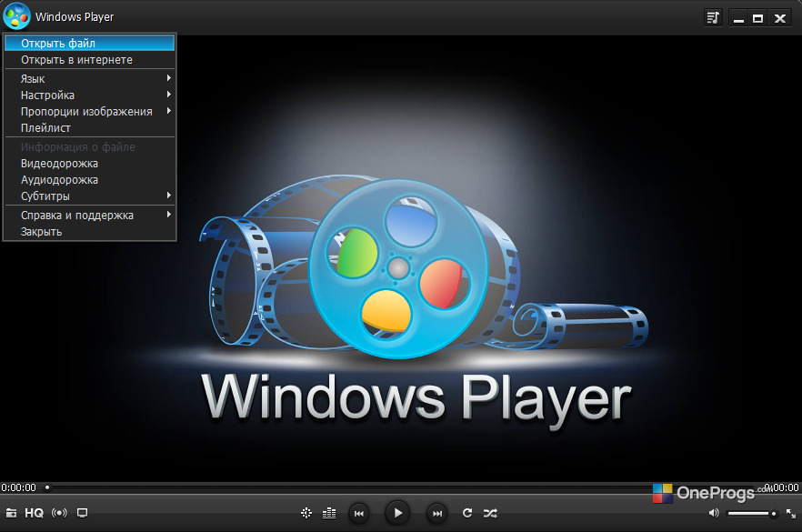Toggle repeat playback
The image size is (802, 532).
[467, 513]
